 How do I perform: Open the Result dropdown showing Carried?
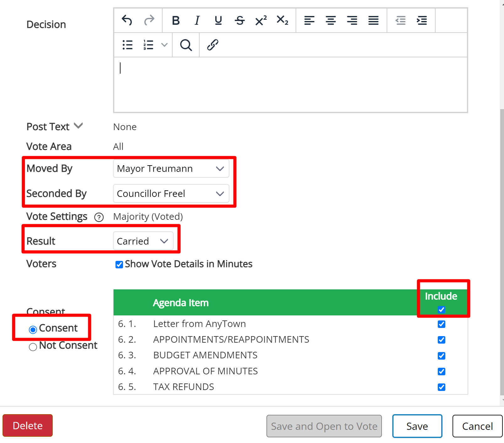(x=143, y=241)
